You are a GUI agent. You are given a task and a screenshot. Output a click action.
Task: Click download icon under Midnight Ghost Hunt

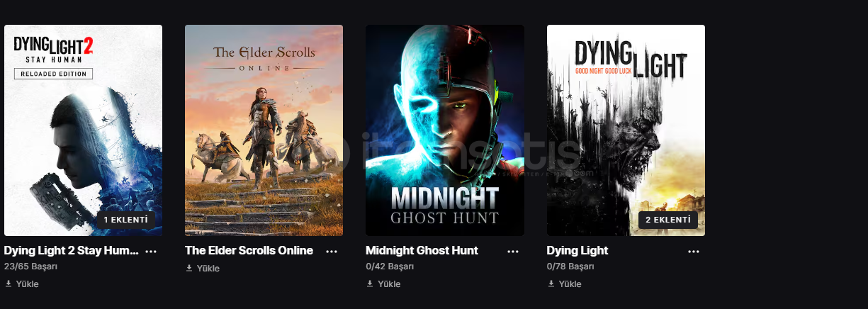click(370, 283)
